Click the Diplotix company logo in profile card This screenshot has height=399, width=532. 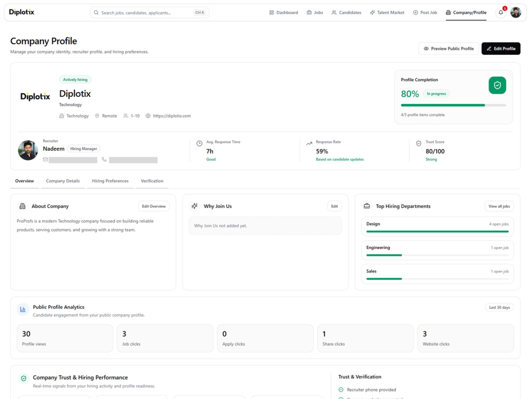(x=35, y=97)
